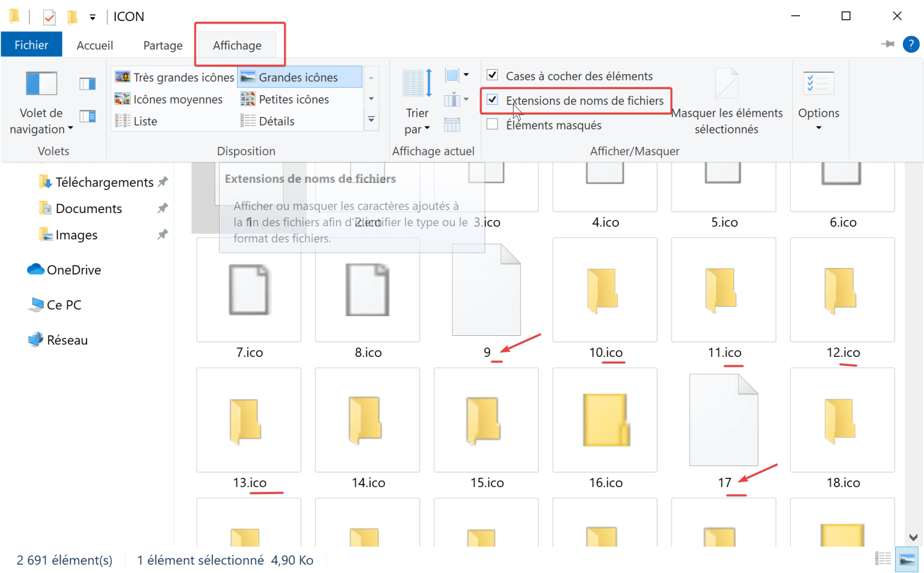Image resolution: width=924 pixels, height=573 pixels.
Task: Select the 10.ico file thumbnail
Action: click(605, 290)
